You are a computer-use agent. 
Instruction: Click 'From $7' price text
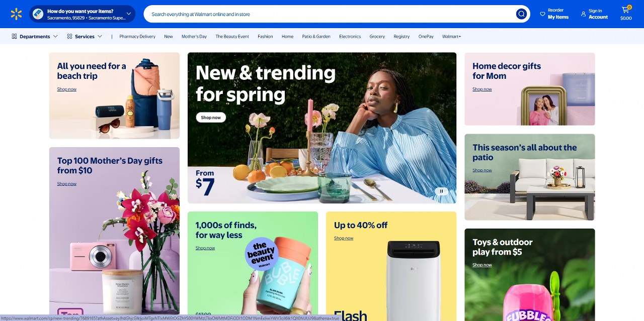pyautogui.click(x=205, y=183)
